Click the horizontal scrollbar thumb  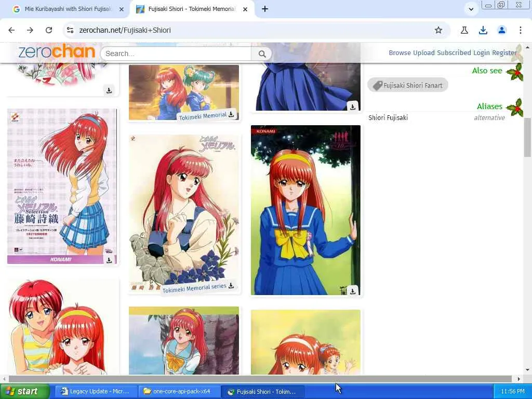[x=260, y=379]
